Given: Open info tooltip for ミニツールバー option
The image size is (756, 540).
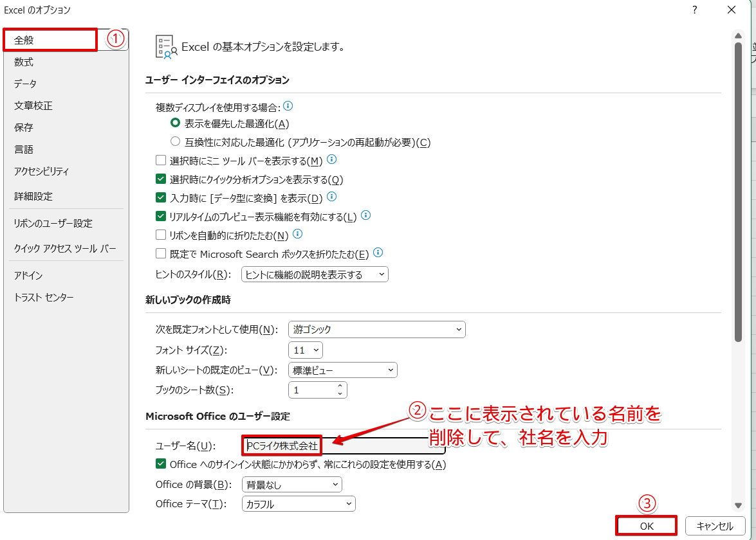Looking at the screenshot, I should 332,160.
